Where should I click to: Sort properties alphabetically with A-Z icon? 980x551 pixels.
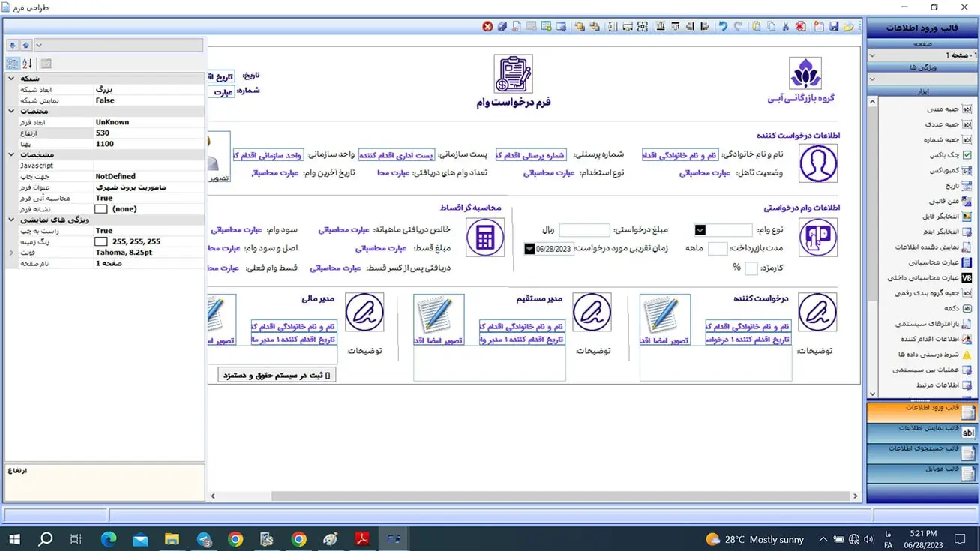28,64
